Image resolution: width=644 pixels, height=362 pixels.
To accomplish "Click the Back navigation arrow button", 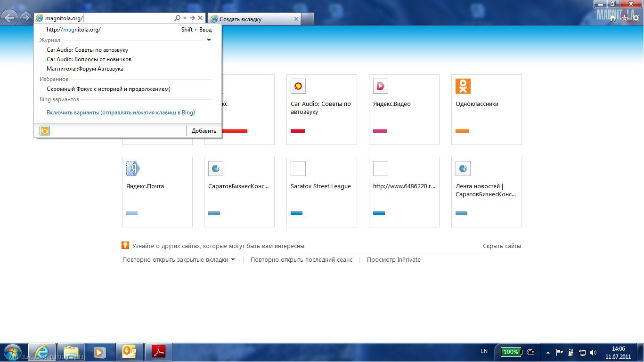I will pyautogui.click(x=10, y=18).
